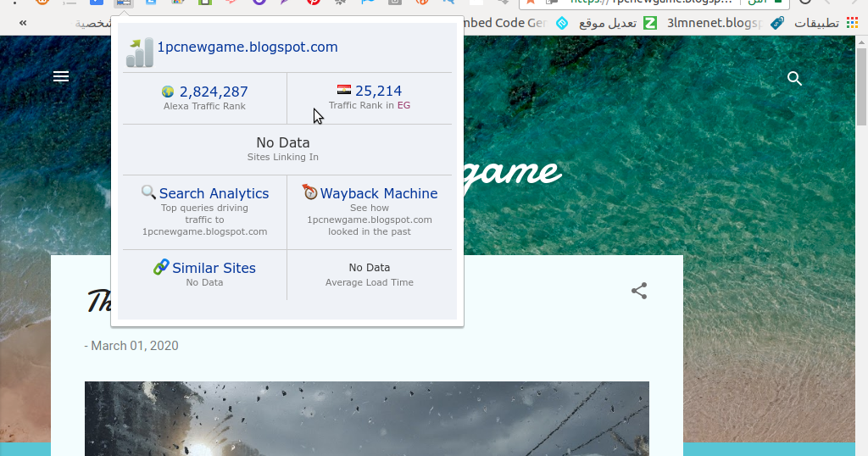This screenshot has width=868, height=456.
Task: Click the blue diamond bookmark icon
Action: 563,23
